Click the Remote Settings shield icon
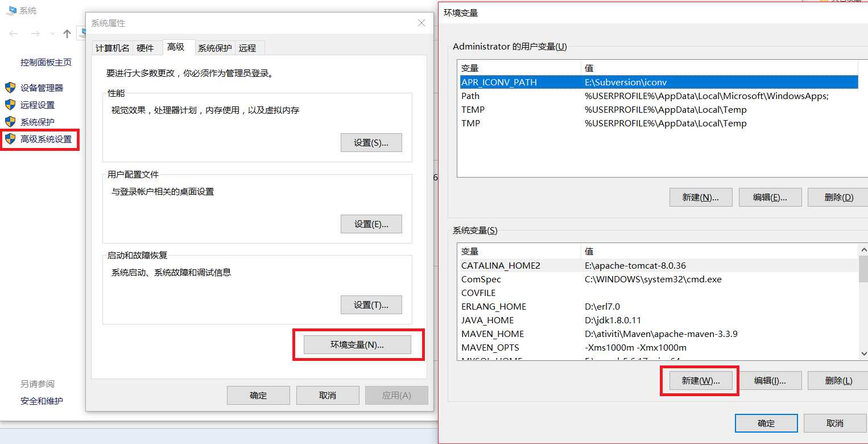This screenshot has width=868, height=444. point(10,105)
